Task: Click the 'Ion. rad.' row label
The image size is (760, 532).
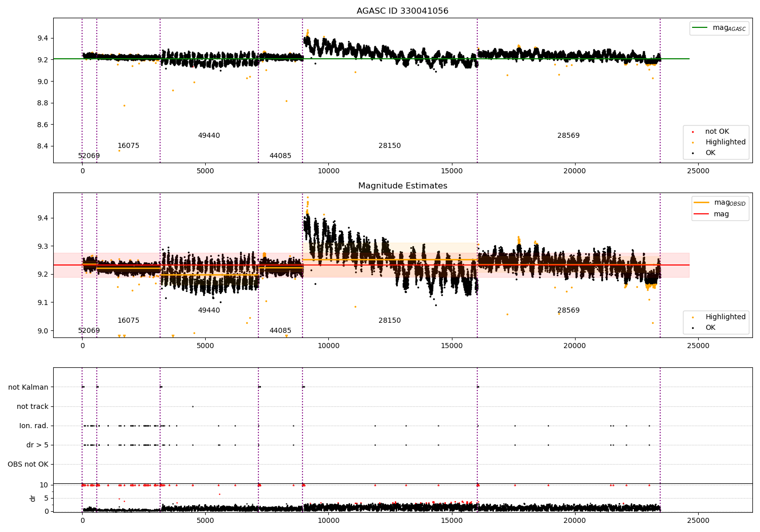Action: coord(34,426)
